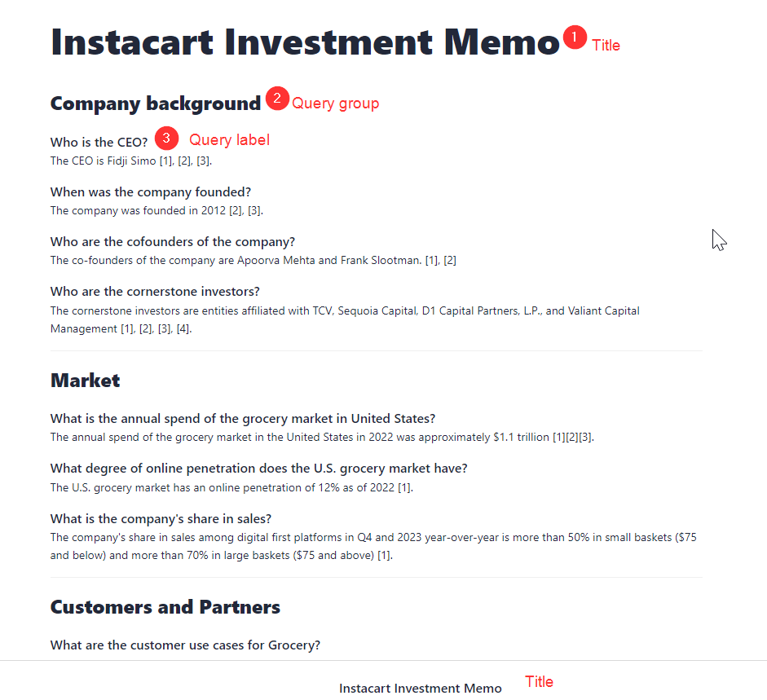Click the online penetration degree question
This screenshot has height=700, width=767.
pos(258,469)
